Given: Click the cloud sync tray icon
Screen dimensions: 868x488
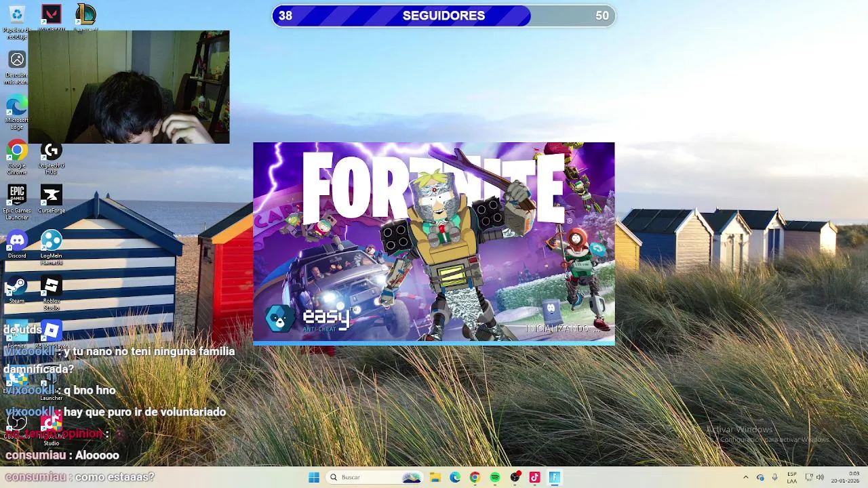Looking at the screenshot, I should tap(760, 477).
